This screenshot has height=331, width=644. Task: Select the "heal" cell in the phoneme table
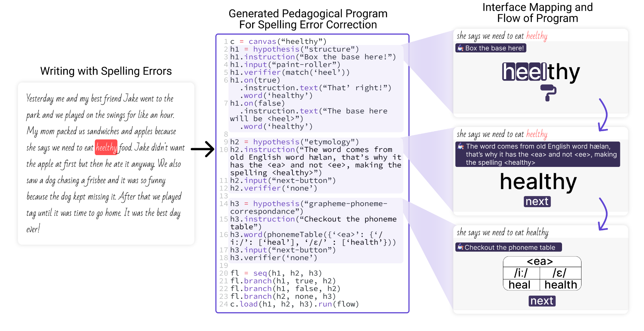tap(520, 285)
